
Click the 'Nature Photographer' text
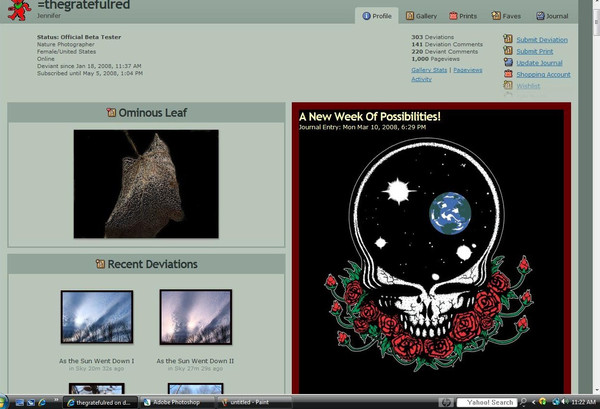65,44
